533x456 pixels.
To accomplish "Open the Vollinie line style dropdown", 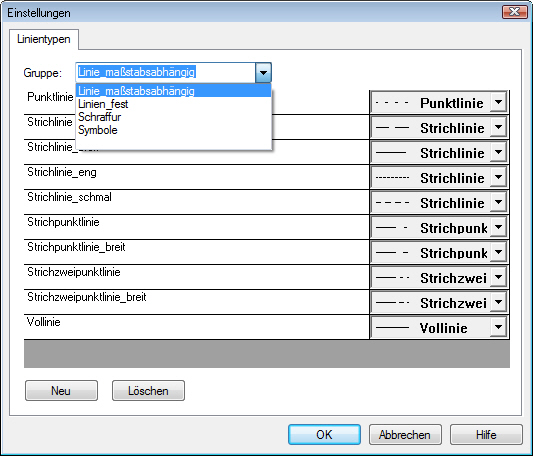I will (498, 327).
